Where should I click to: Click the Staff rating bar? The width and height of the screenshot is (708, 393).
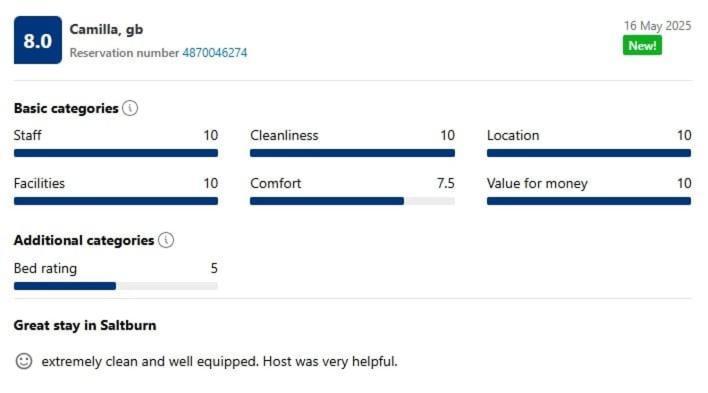pos(116,153)
